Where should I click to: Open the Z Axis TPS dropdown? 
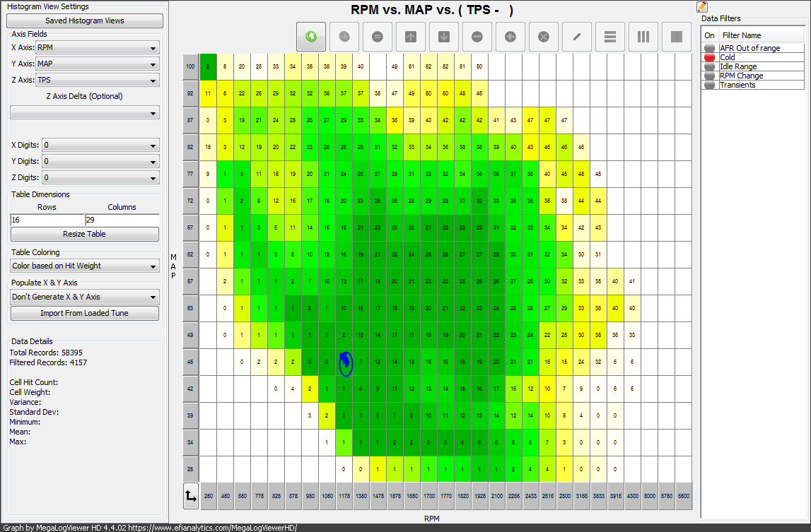pos(98,80)
